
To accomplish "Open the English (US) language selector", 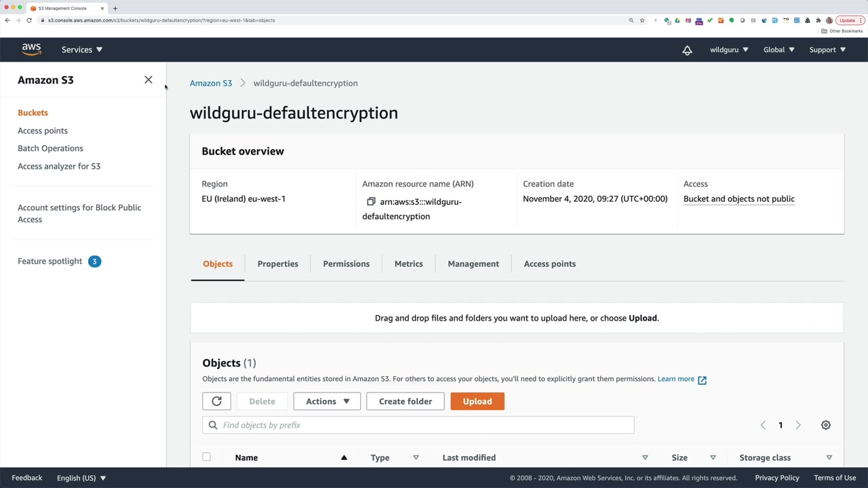I will [81, 478].
